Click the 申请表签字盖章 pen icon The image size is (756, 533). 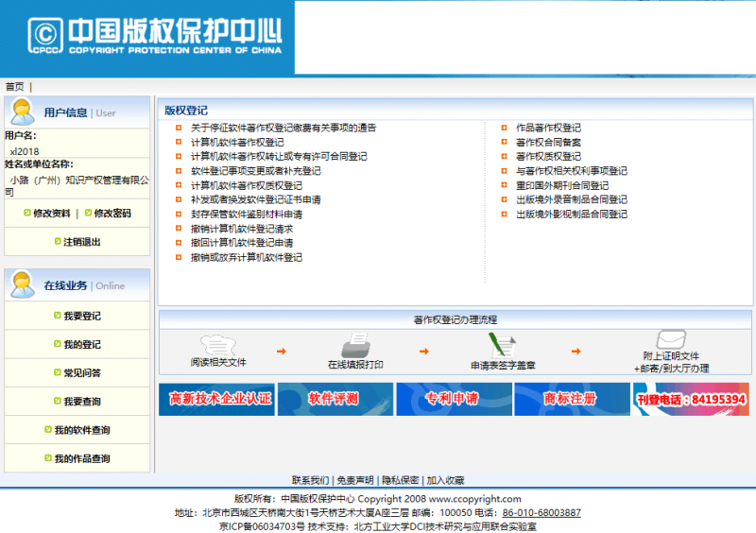point(502,344)
